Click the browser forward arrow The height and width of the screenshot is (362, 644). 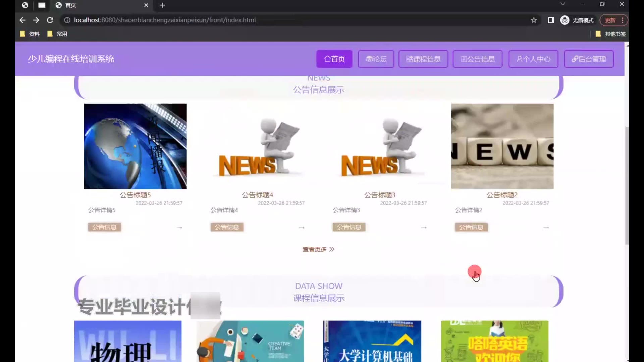[36, 20]
